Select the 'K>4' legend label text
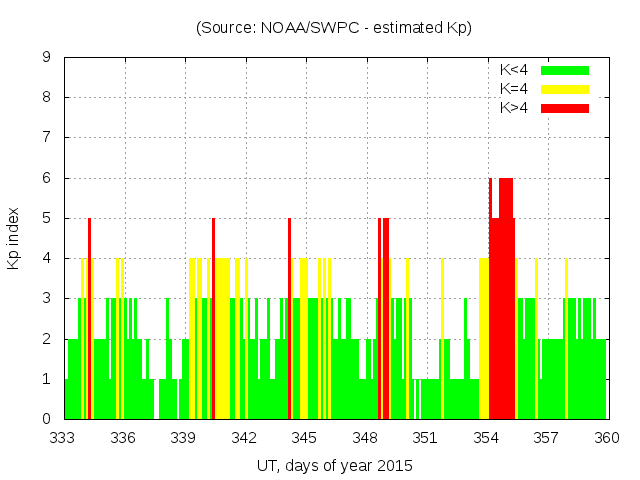Screen dimensions: 640x480 [x=514, y=107]
